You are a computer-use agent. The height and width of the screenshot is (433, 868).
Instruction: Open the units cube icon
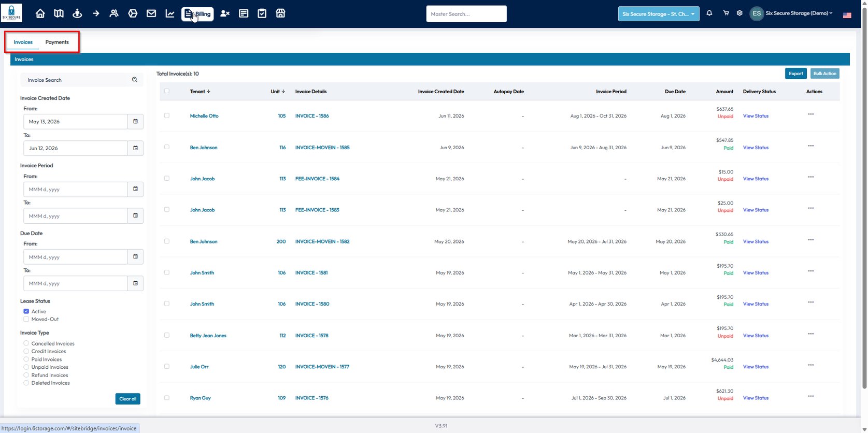coord(133,13)
